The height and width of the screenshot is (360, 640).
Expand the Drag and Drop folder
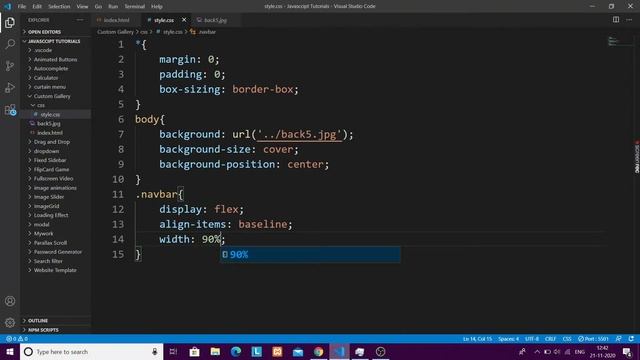pos(52,142)
